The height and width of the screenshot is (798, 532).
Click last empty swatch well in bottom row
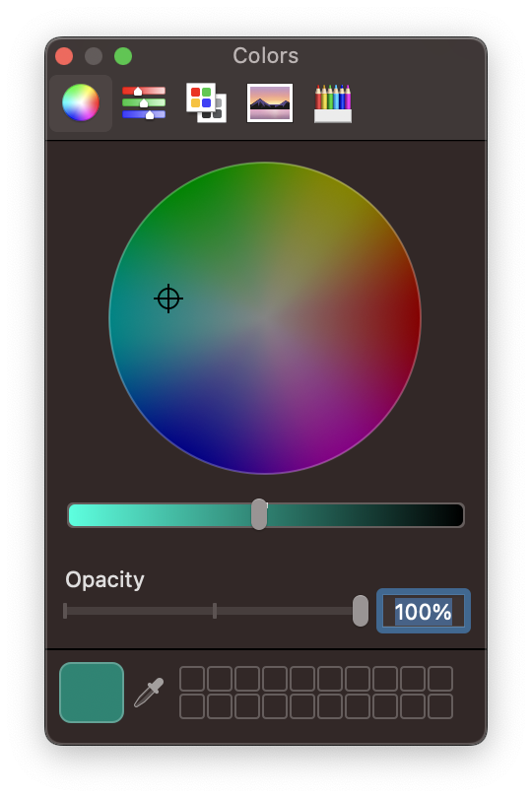click(x=440, y=706)
